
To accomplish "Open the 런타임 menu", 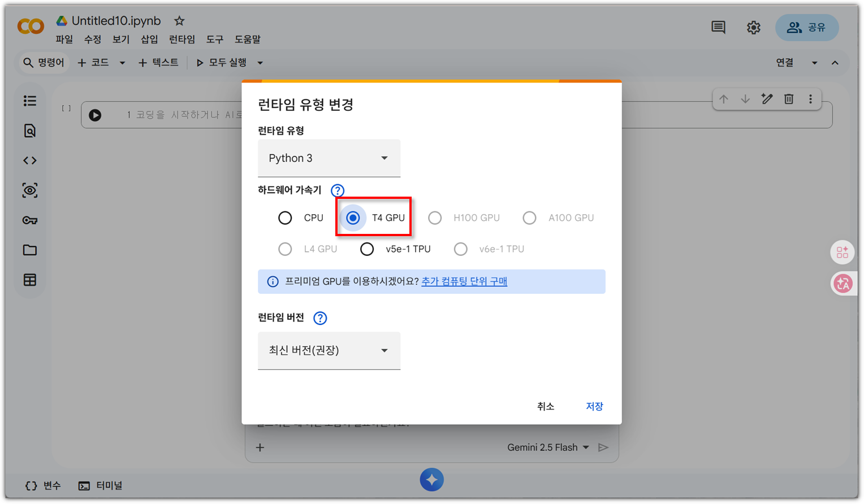I will (x=182, y=40).
